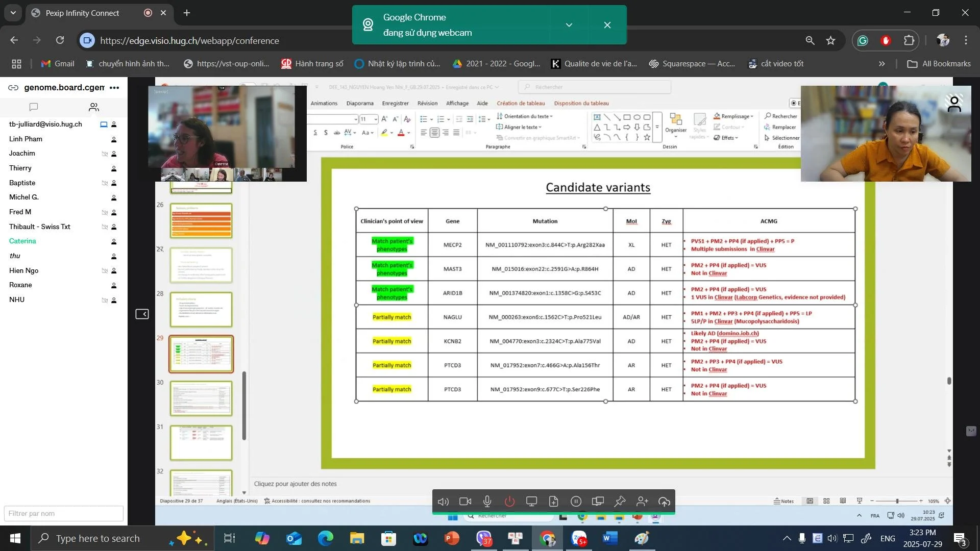Open the Gmail bookmark

(57, 64)
